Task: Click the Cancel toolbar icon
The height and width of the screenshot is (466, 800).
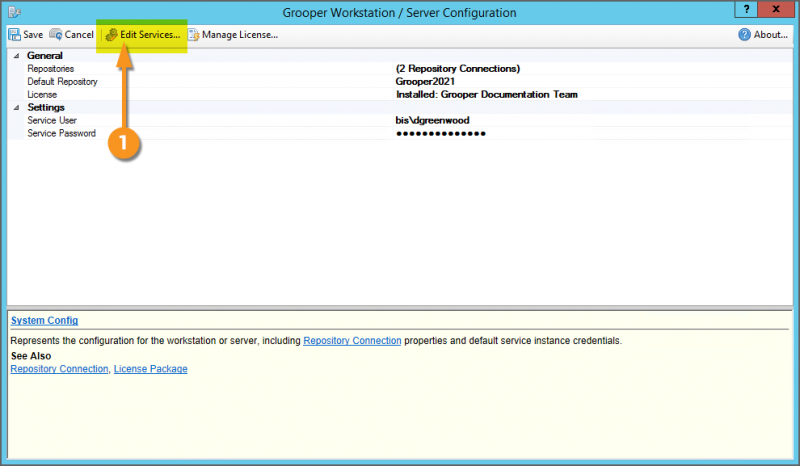Action: [x=56, y=34]
